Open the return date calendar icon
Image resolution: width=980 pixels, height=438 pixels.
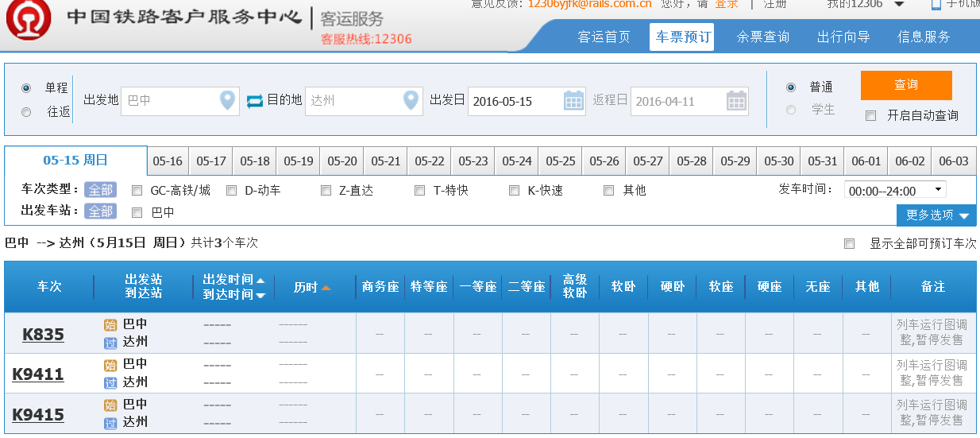(736, 101)
